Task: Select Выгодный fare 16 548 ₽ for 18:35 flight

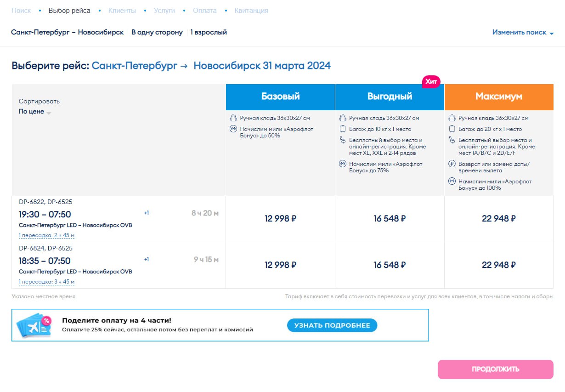Action: pos(390,265)
